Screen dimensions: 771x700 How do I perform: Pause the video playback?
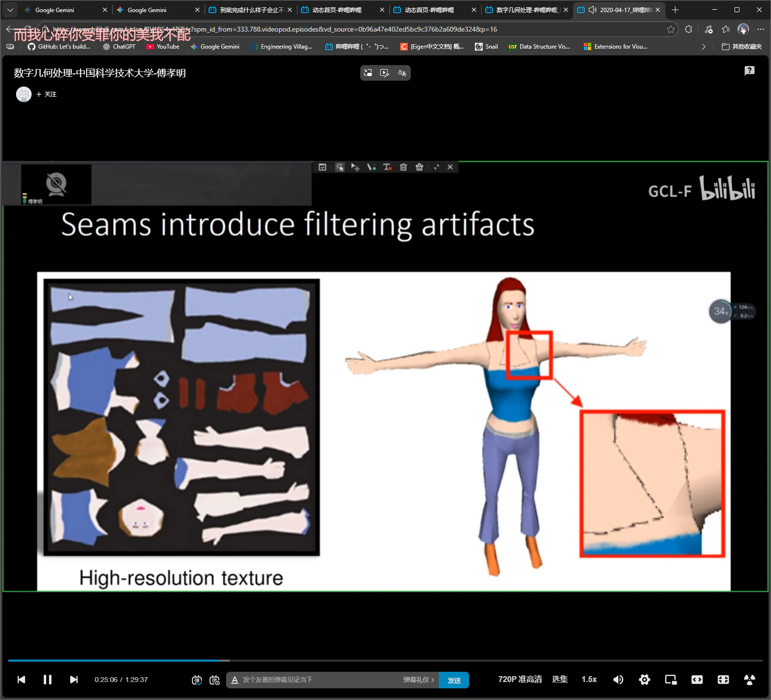48,680
